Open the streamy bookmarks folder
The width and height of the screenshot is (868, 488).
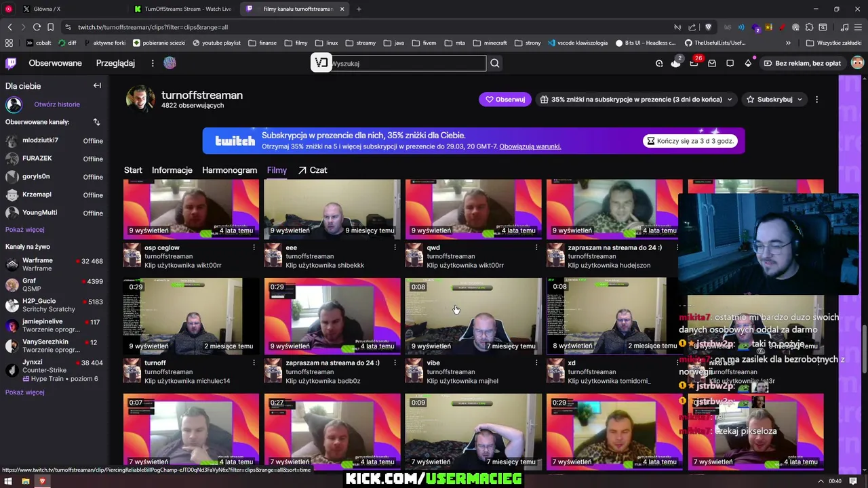coord(360,43)
